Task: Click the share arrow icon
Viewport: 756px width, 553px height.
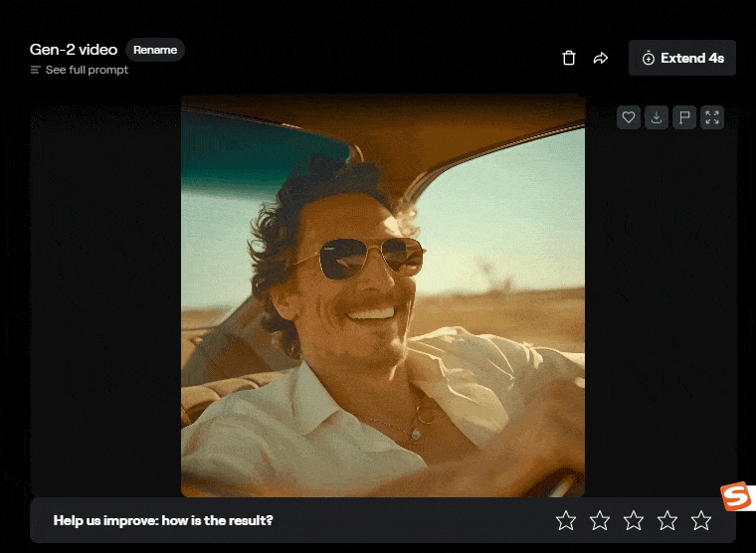Action: [600, 59]
